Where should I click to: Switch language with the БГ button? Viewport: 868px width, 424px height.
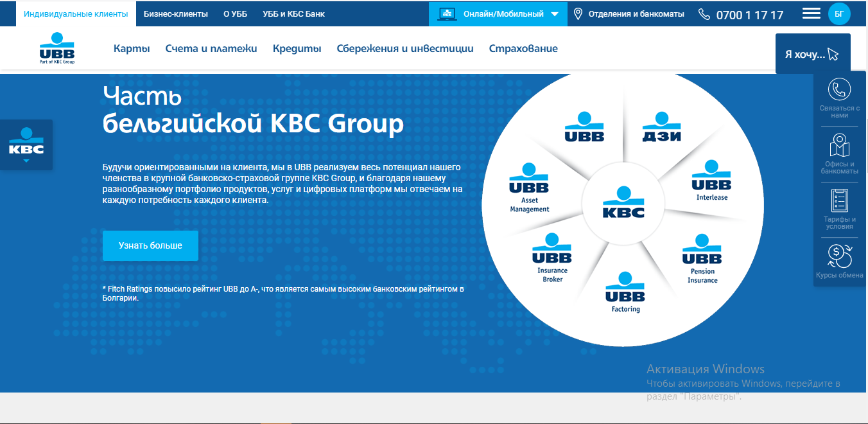[x=839, y=13]
